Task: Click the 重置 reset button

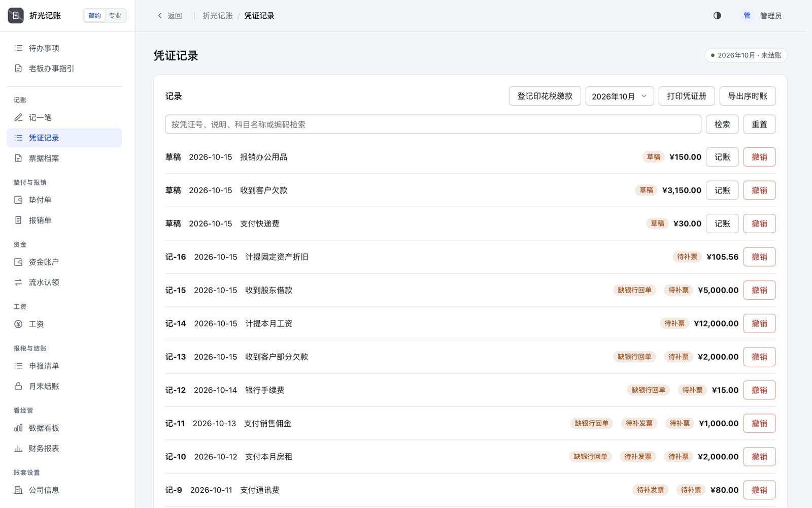Action: pos(760,124)
